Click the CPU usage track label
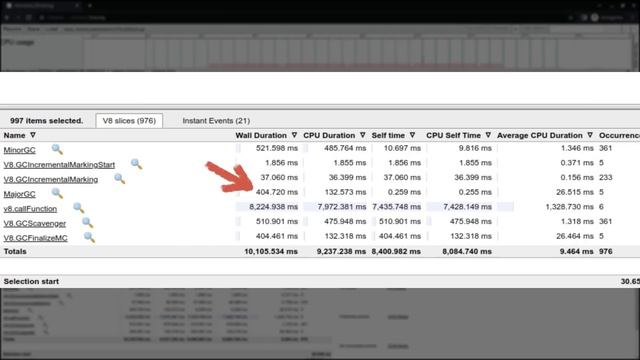This screenshot has height=360, width=640. coord(19,42)
